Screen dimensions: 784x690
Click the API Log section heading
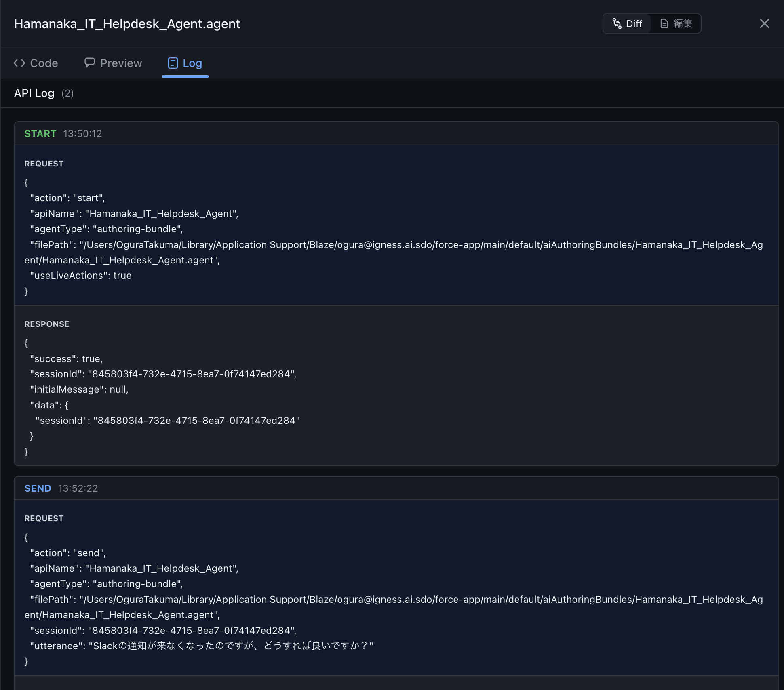tap(34, 93)
